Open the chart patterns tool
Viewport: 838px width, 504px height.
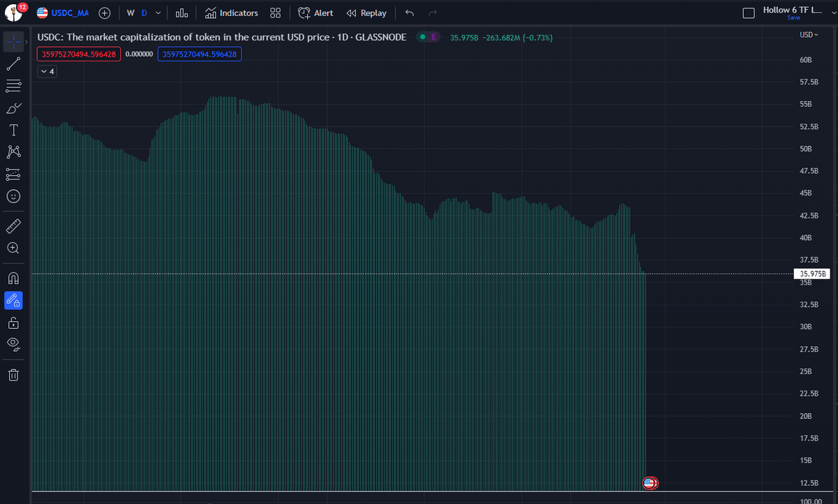click(13, 151)
